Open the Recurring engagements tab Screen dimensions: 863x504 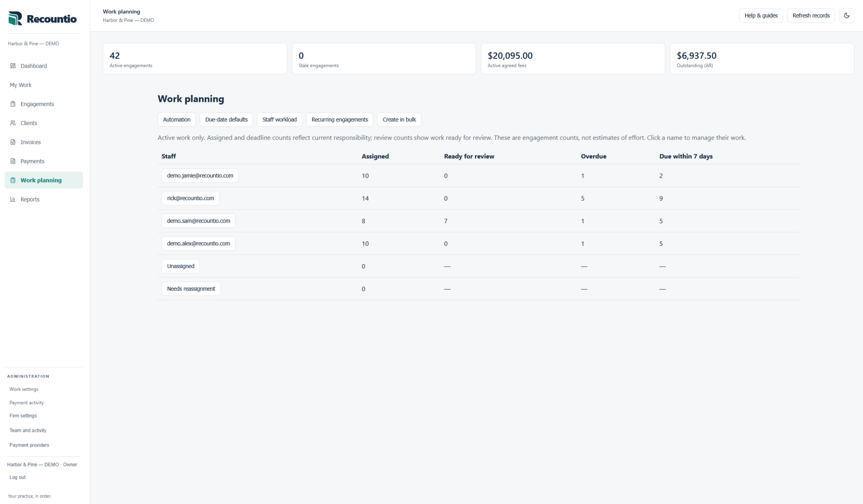point(340,120)
